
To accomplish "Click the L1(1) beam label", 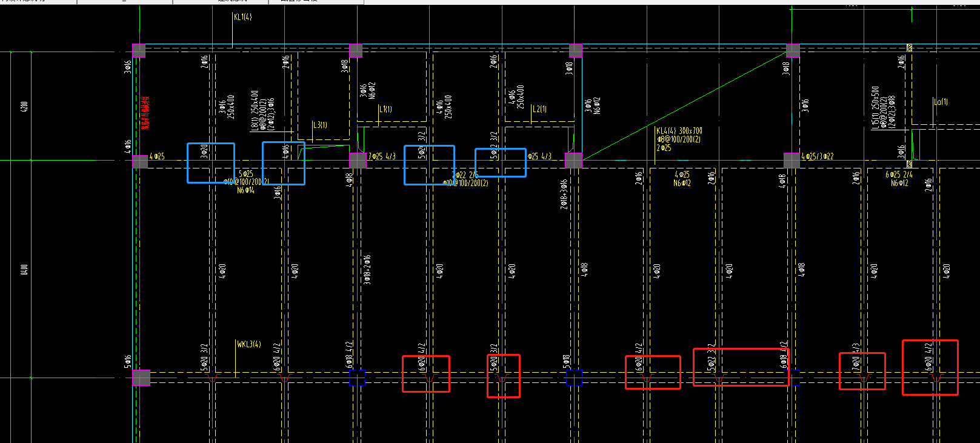I will (386, 109).
